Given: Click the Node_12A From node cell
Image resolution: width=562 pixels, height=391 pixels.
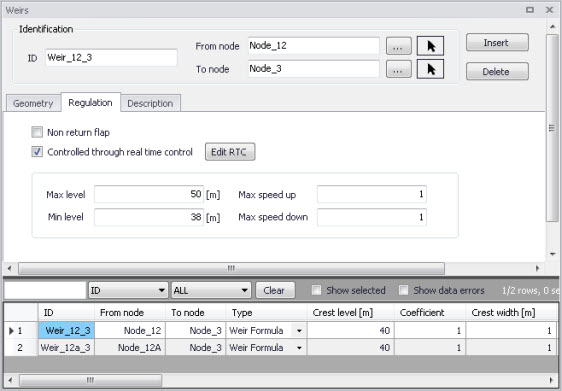Looking at the screenshot, I should (130, 347).
